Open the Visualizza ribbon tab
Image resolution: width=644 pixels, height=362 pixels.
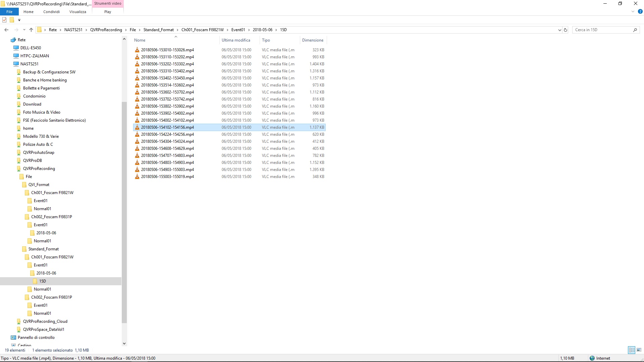(x=77, y=12)
